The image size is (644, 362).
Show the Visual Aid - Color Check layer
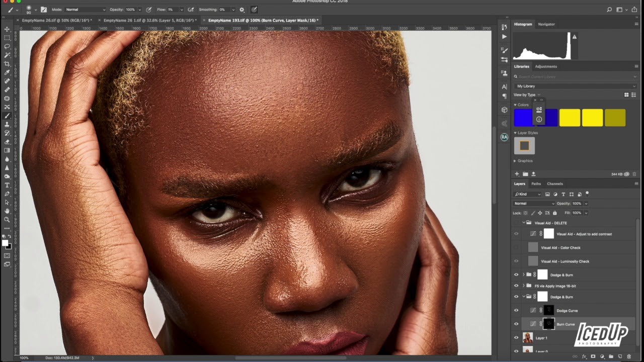click(516, 247)
